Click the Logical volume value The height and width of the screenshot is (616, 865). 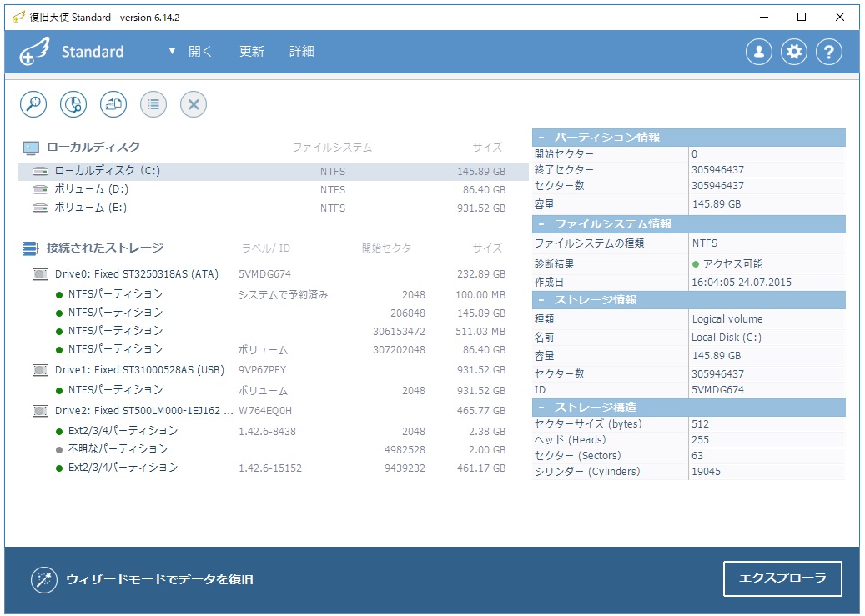point(727,318)
